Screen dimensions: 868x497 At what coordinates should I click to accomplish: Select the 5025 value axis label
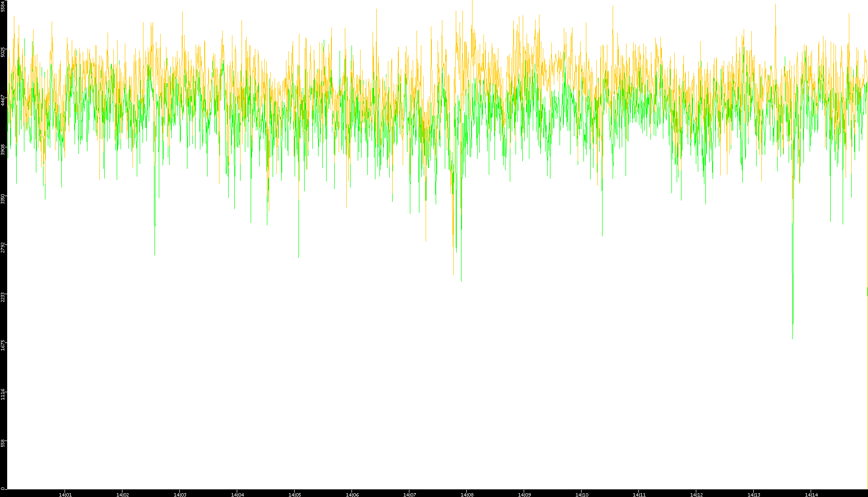(3, 52)
